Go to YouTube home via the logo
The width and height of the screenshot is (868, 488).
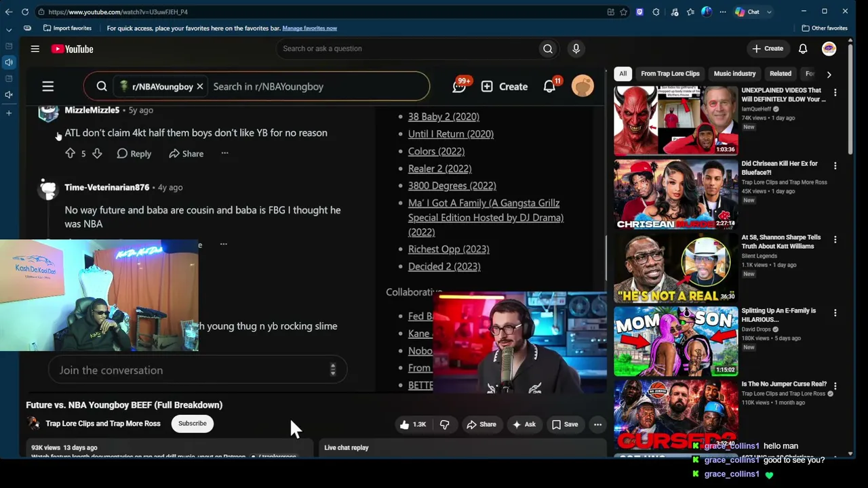click(72, 49)
